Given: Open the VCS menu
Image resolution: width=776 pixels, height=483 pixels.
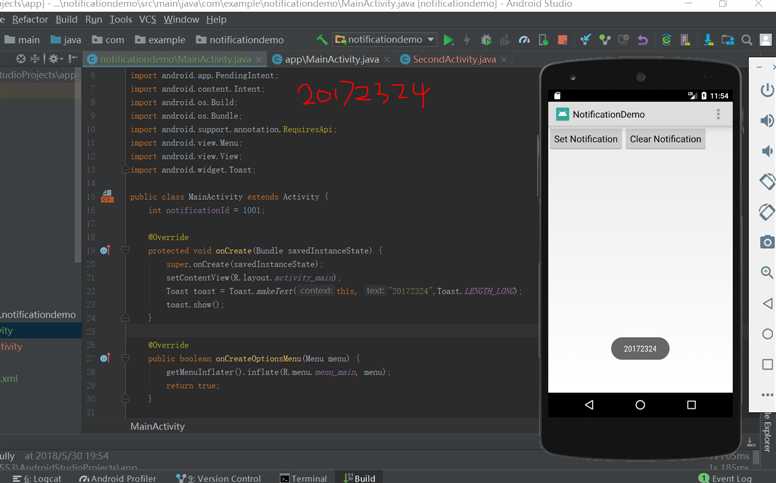Looking at the screenshot, I should click(147, 19).
